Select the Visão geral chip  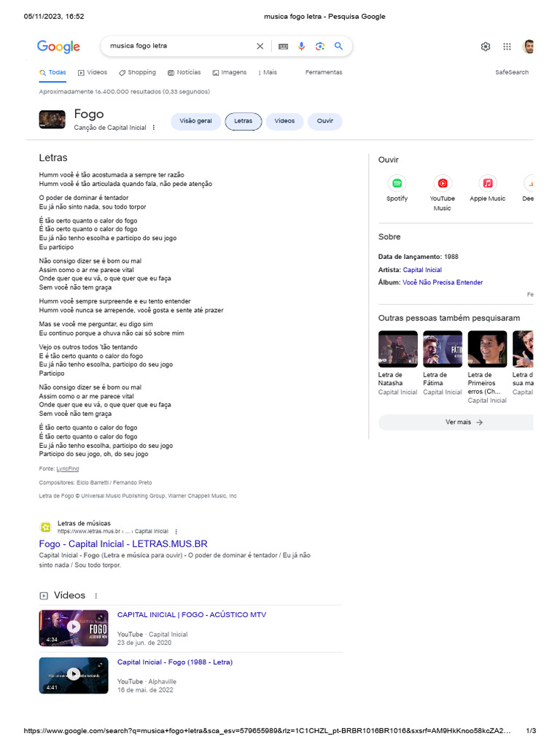[x=195, y=121]
